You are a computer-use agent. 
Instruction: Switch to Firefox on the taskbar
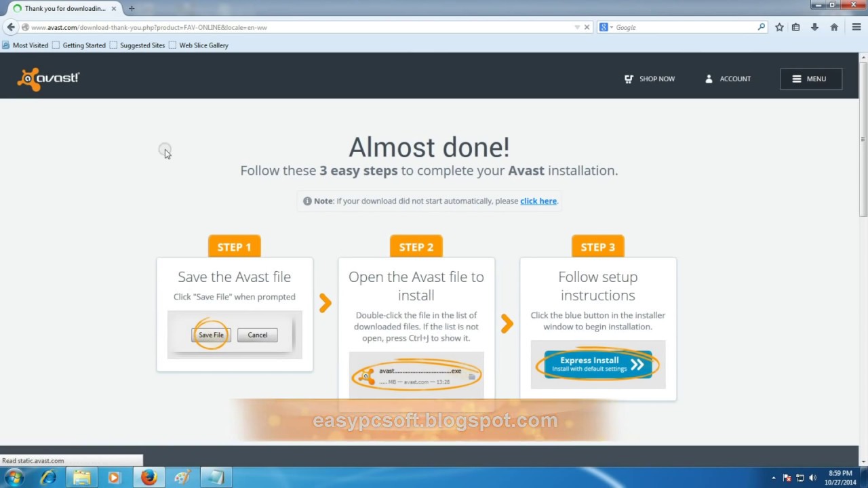149,477
